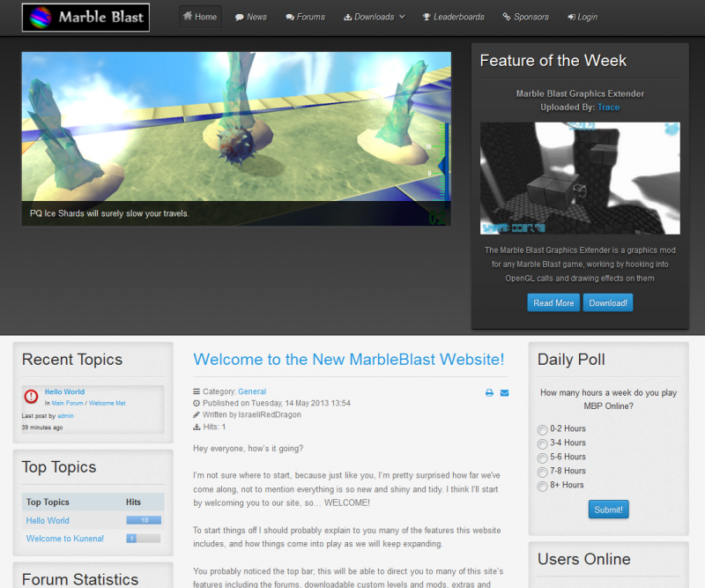The width and height of the screenshot is (705, 588).
Task: Click the red alert icon beside Hello World
Action: pos(31,397)
